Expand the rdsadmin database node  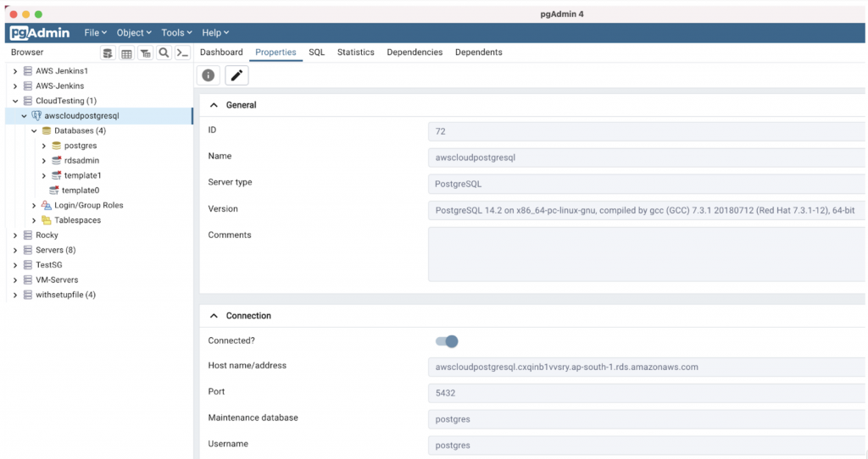coord(44,161)
